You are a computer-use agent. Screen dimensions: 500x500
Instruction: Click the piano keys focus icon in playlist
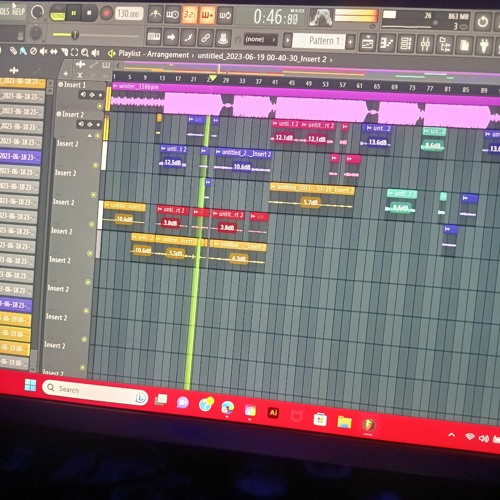106,65
